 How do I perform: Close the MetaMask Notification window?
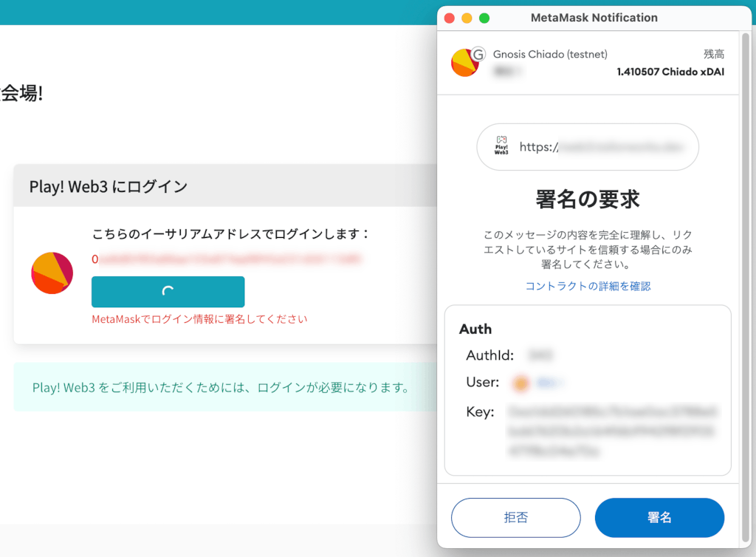tap(450, 18)
